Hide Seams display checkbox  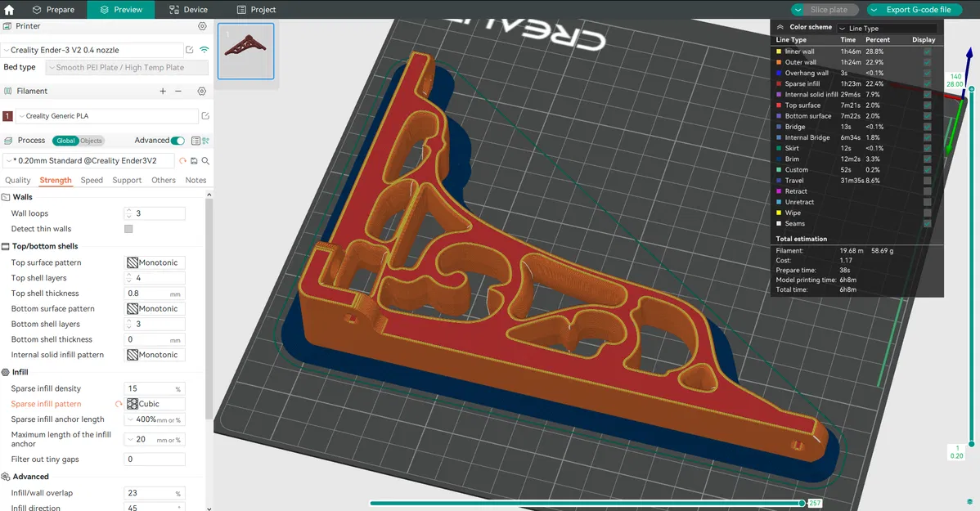click(928, 224)
